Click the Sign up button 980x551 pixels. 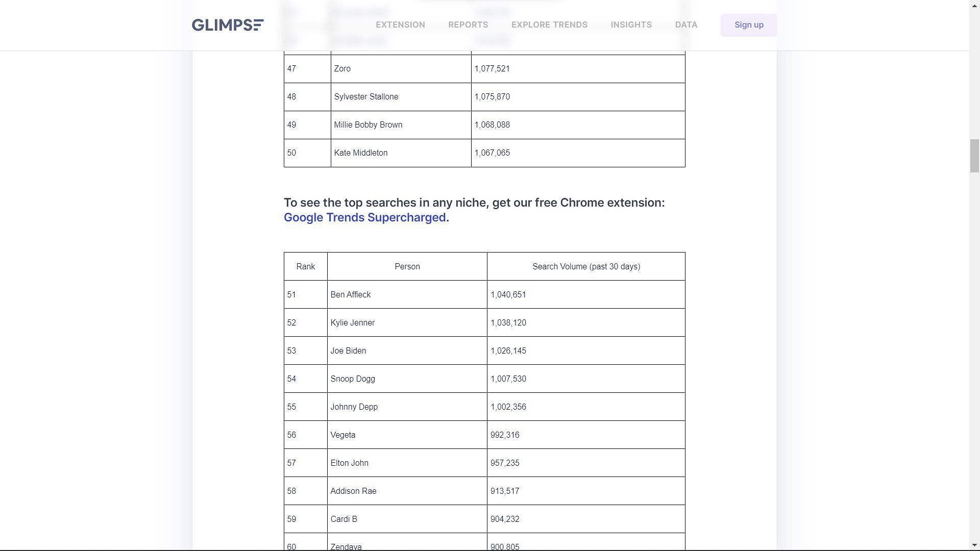pos(749,25)
